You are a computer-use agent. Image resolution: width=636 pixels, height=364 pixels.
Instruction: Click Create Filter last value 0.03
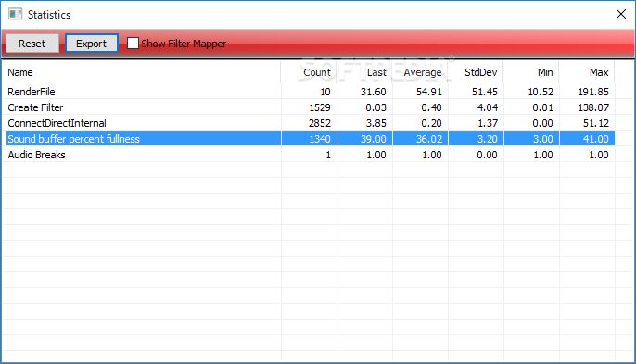376,107
